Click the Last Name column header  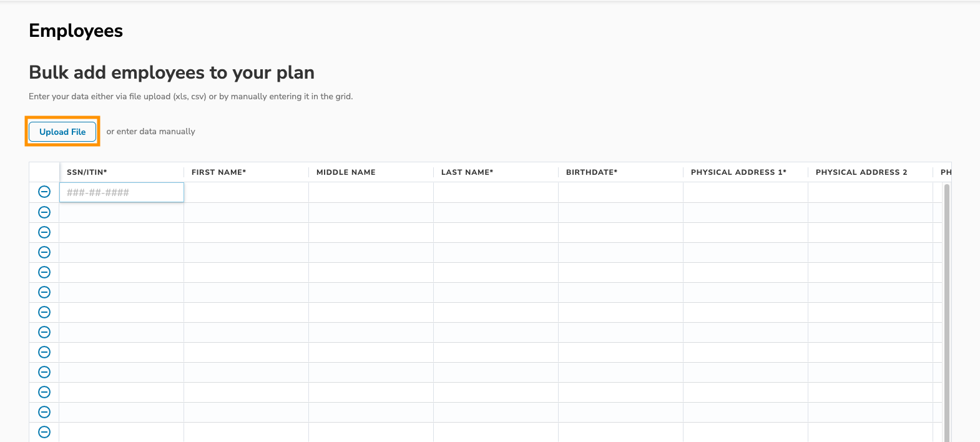(467, 172)
